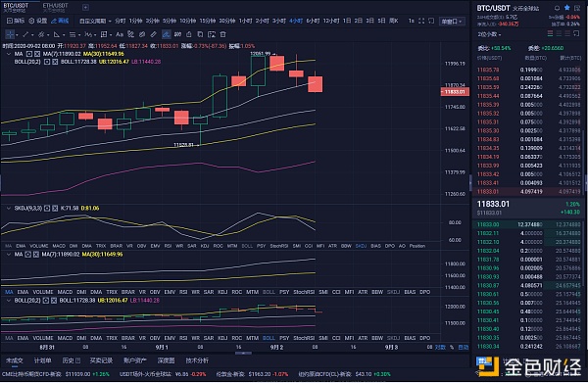Select the Aa text annotation tool
588x383 pixels.
[x=120, y=34]
